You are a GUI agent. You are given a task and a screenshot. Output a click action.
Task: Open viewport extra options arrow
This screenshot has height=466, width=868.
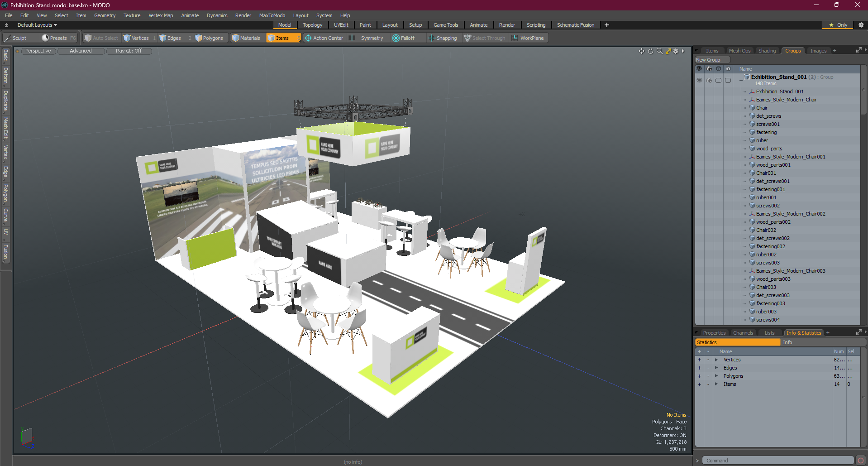683,51
